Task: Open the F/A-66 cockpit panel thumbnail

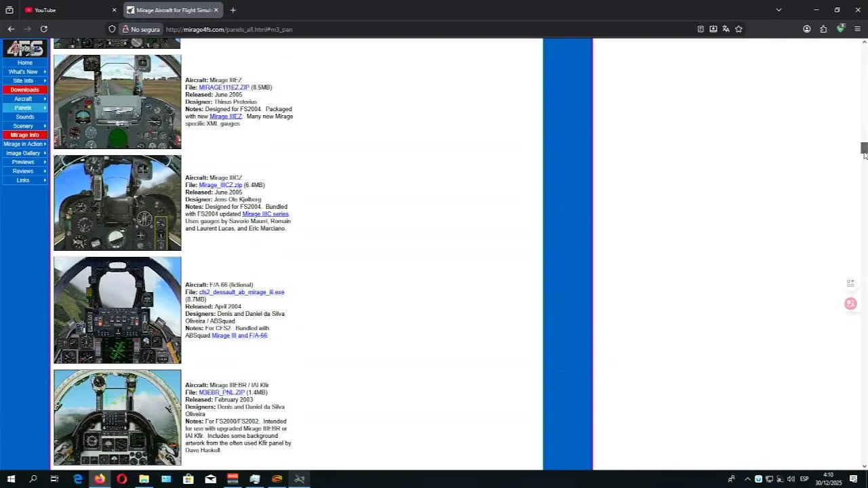Action: point(117,310)
